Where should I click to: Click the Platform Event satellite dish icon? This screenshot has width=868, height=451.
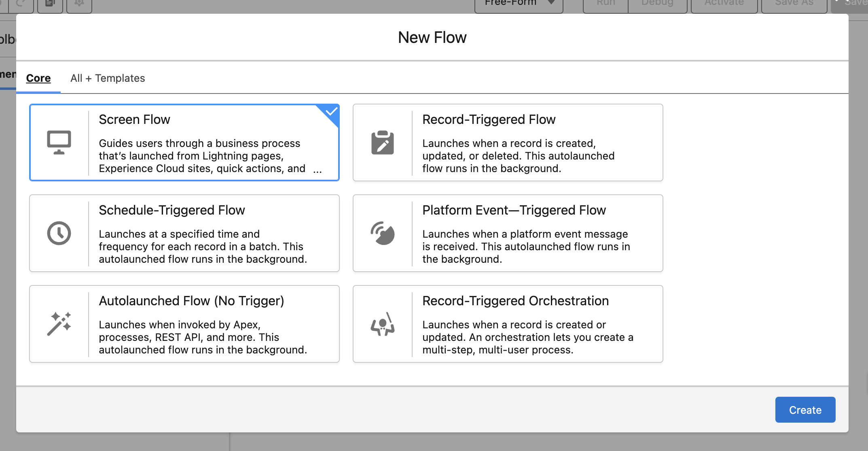[x=382, y=233]
